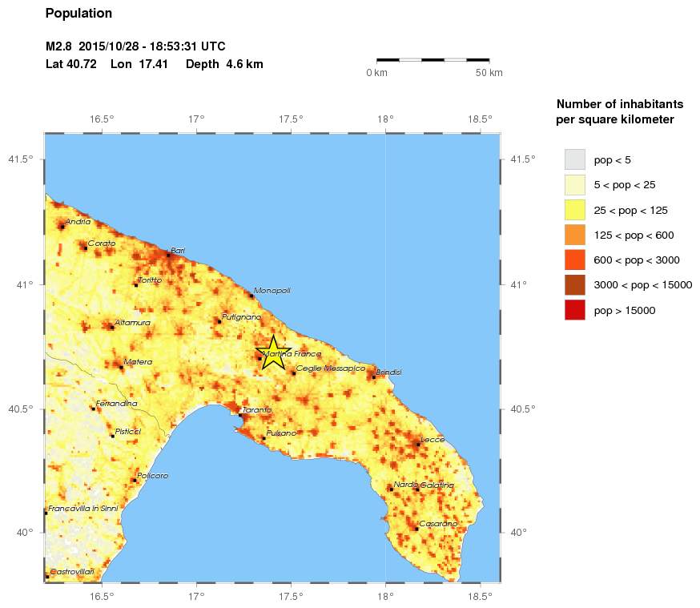Click the black square marker at Bari
Screen dimensions: 700x608
pyautogui.click(x=168, y=255)
